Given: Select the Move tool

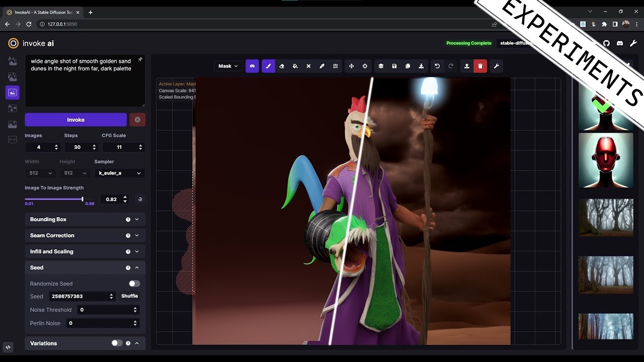Looking at the screenshot, I should tap(351, 66).
